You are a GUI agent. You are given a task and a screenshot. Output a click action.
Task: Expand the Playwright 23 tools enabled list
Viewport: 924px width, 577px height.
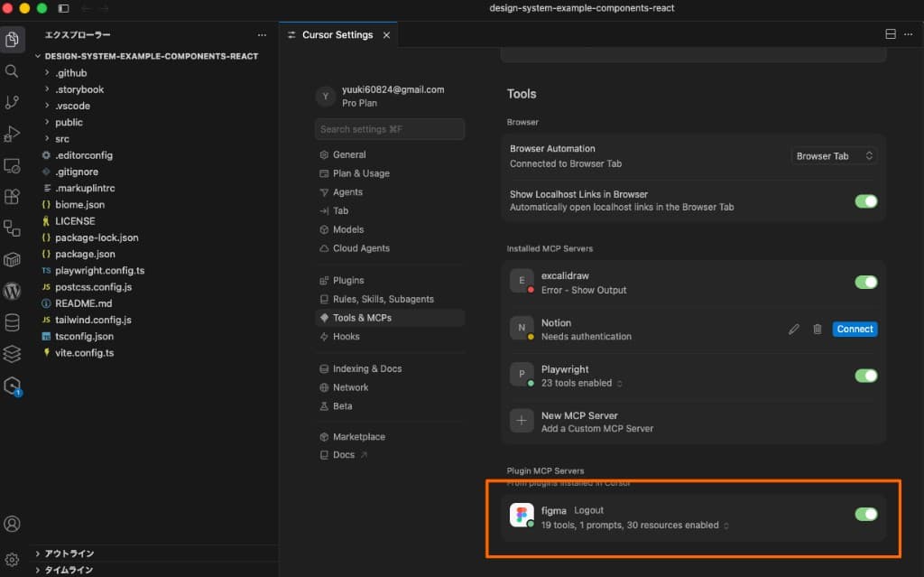[619, 384]
